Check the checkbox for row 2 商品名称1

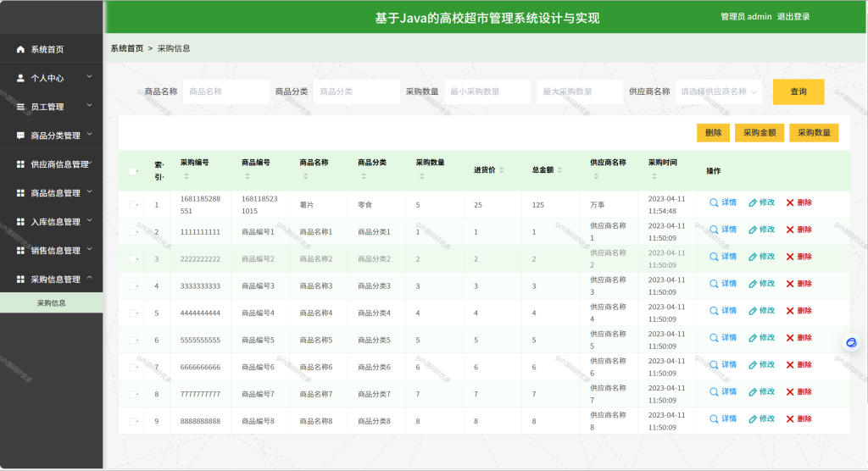pos(133,232)
